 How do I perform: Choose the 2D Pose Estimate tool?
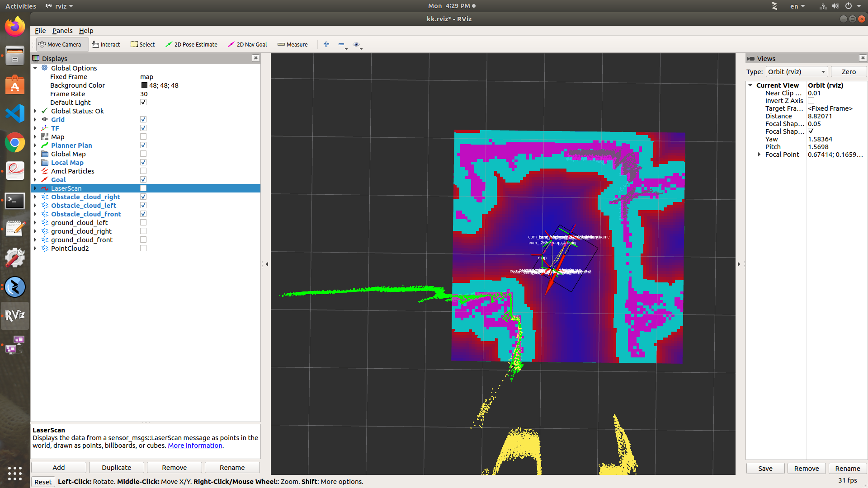191,44
